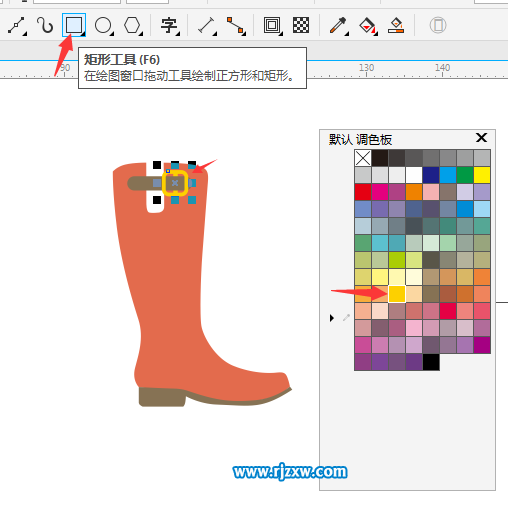Click the palette pencil edit icon
508x525 pixels.
pyautogui.click(x=346, y=318)
